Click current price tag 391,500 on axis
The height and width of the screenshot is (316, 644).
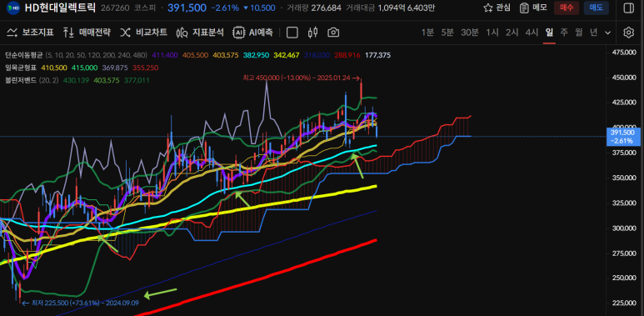pos(622,137)
